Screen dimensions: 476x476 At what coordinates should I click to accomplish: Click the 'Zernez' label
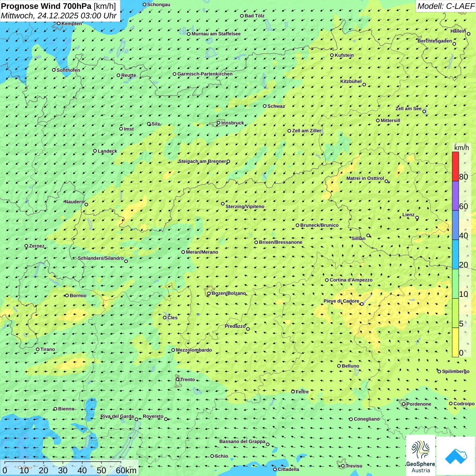37,246
